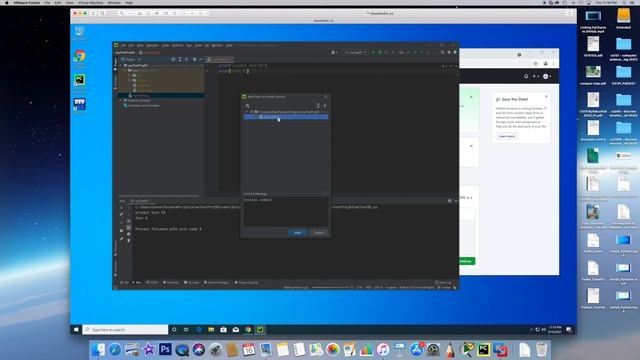Open Virtual Machine menu in macOS menu bar
This screenshot has height=360, width=640.
click(91, 2)
